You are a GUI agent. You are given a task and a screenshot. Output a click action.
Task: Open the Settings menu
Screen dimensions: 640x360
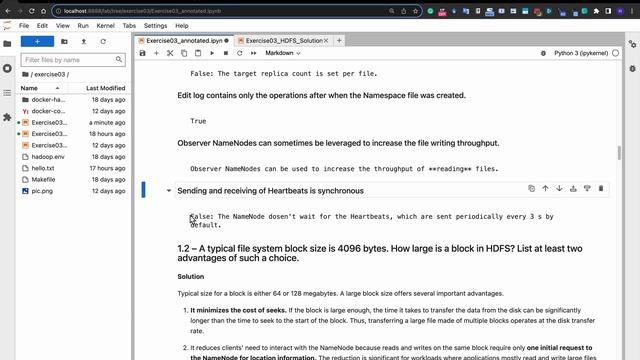coord(155,26)
